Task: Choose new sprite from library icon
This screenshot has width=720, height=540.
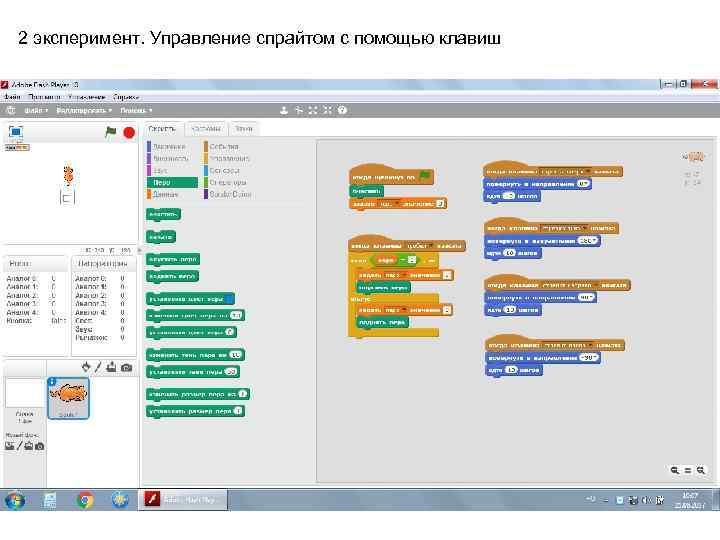Action: [86, 367]
